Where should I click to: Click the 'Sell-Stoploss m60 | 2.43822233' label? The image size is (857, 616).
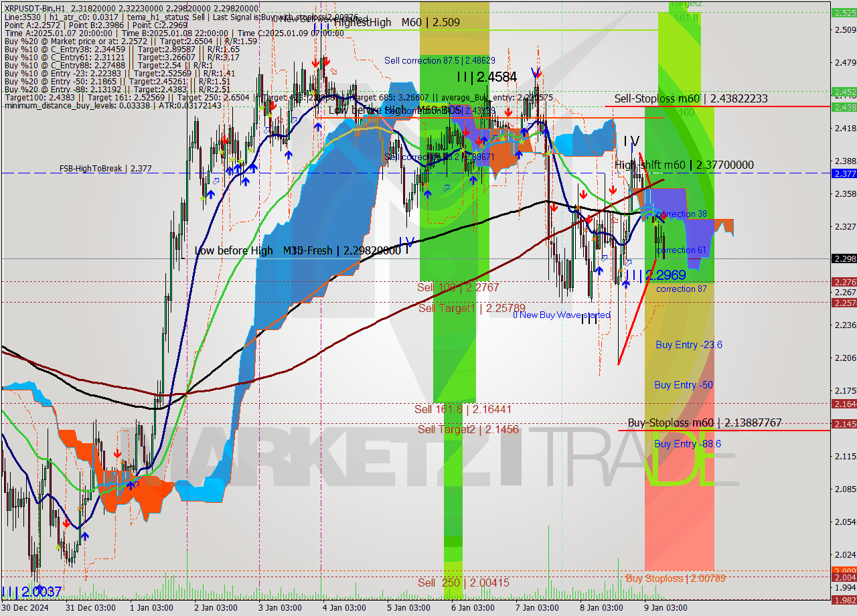point(691,98)
